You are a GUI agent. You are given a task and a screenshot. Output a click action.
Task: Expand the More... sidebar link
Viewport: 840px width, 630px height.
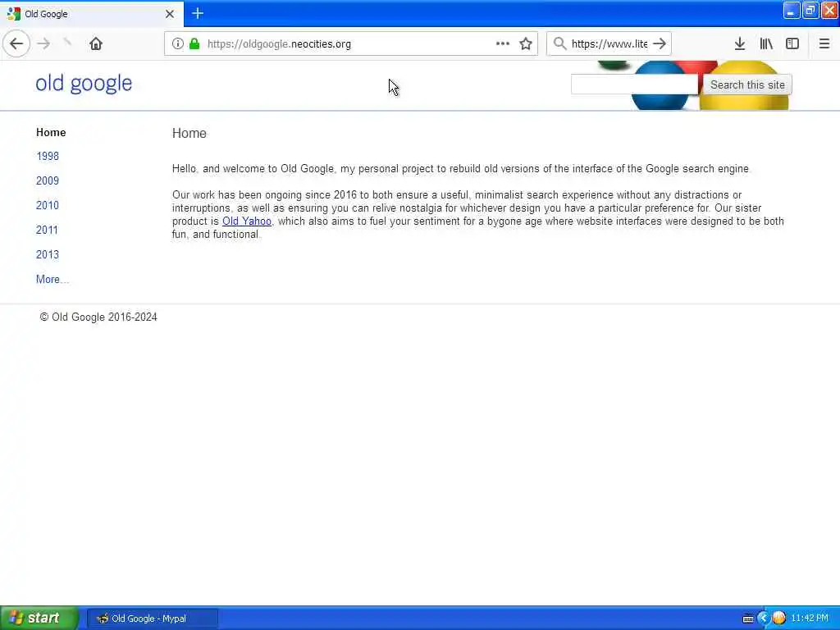pyautogui.click(x=52, y=279)
